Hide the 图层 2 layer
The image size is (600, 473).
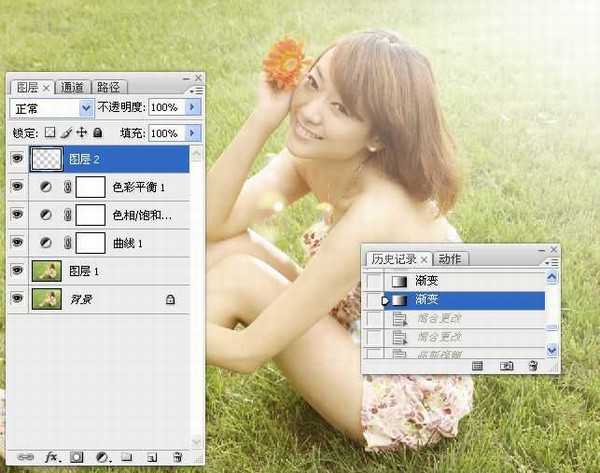tap(16, 158)
